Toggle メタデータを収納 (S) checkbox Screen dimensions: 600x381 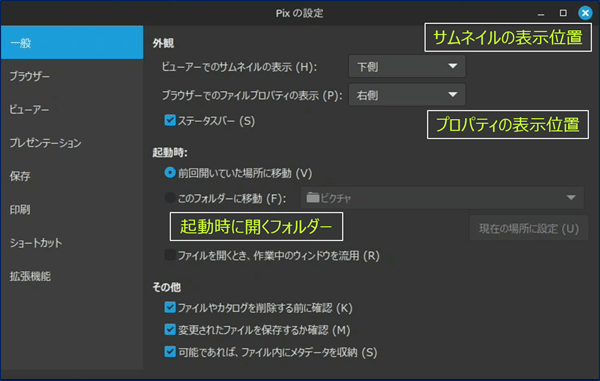click(x=170, y=352)
